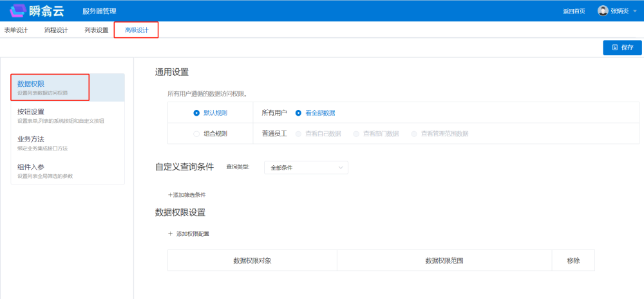644x299 pixels.
Task: Click the user avatar picture
Action: pos(603,10)
